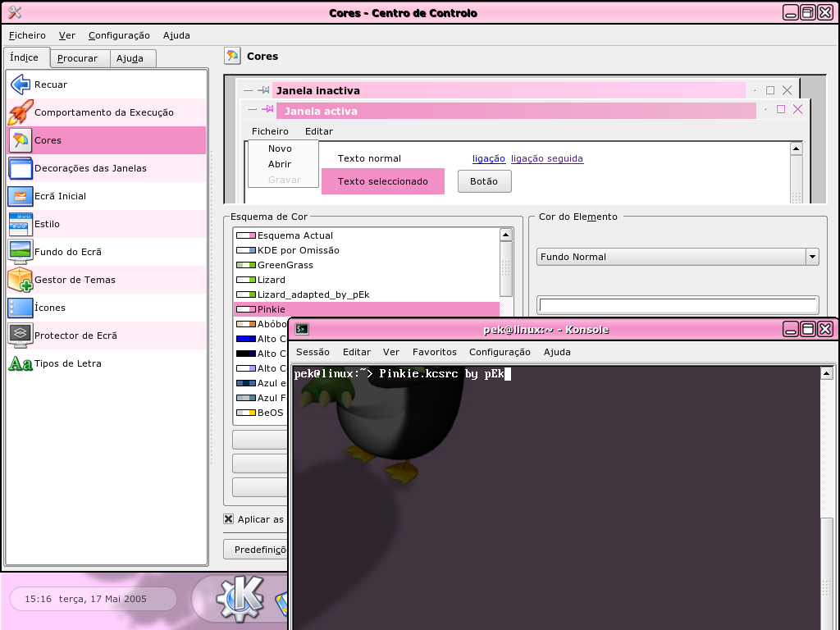
Task: Open the Estilo icon
Action: 21,223
